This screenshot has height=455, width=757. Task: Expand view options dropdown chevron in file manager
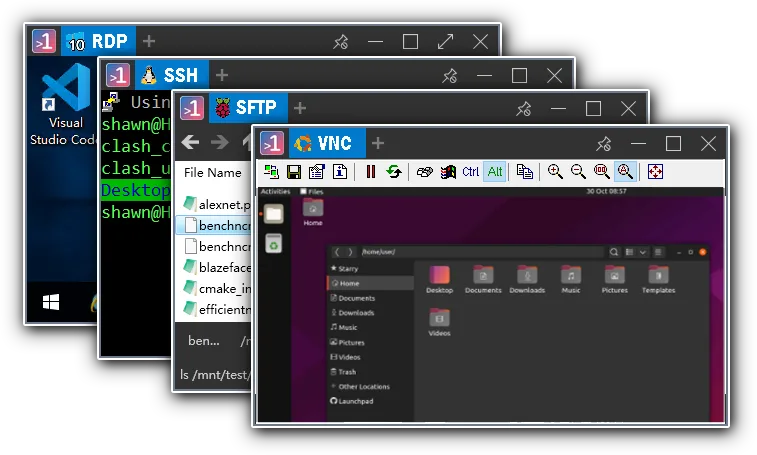643,252
